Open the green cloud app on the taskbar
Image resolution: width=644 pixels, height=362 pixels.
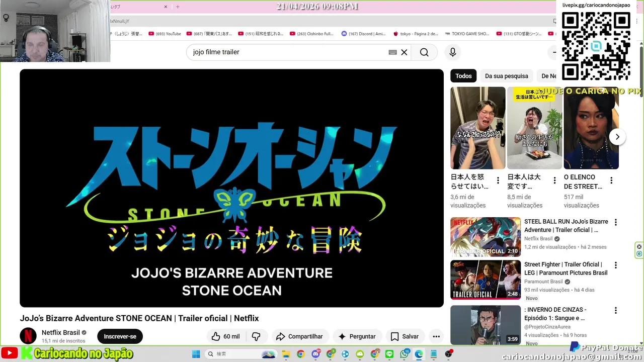(x=360, y=354)
